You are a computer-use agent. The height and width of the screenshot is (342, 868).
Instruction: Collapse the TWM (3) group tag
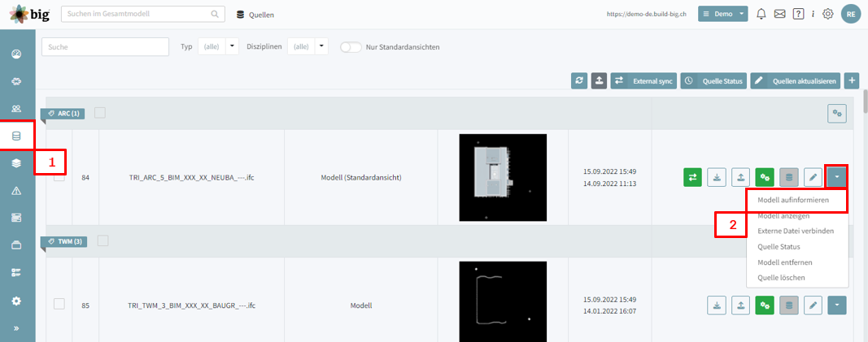point(63,241)
